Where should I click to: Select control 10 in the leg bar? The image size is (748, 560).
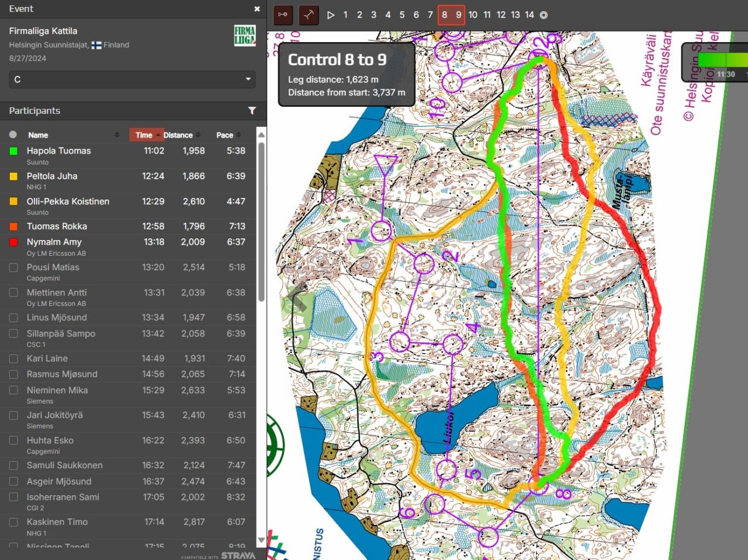coord(473,15)
